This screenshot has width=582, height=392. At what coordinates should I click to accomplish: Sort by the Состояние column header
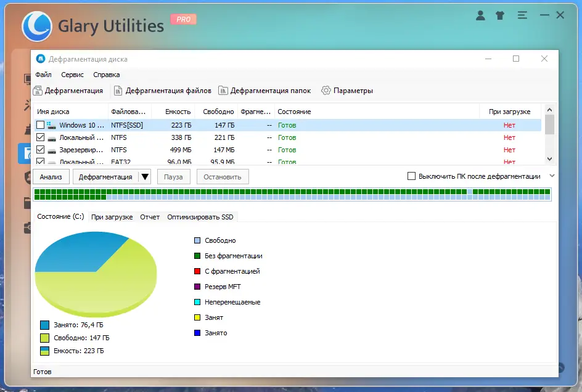(376, 112)
